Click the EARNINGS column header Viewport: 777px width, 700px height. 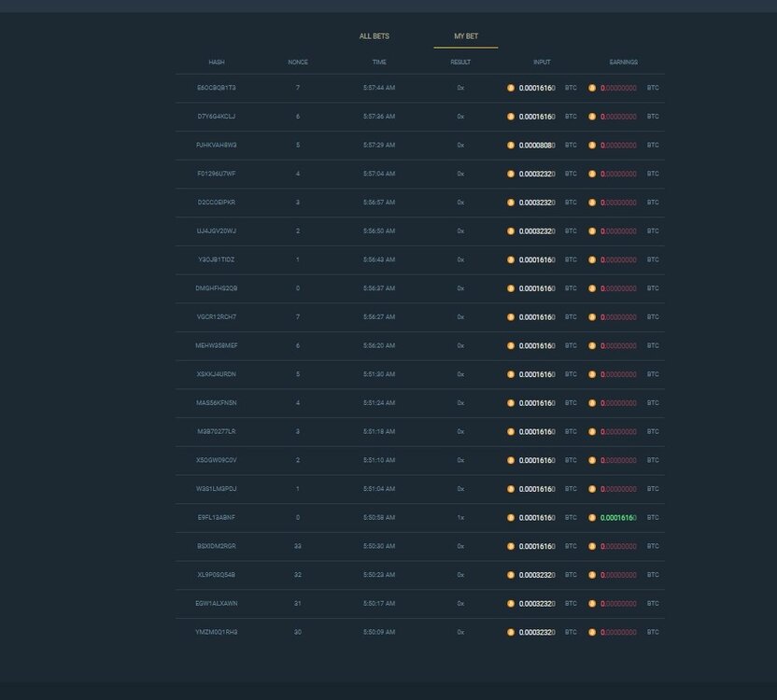tap(624, 63)
